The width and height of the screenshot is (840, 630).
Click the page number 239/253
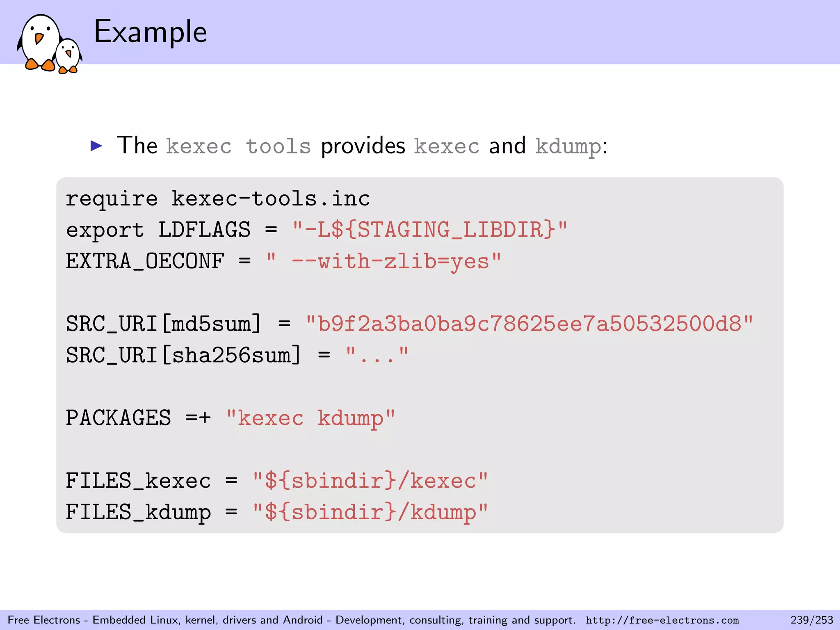coord(812,620)
